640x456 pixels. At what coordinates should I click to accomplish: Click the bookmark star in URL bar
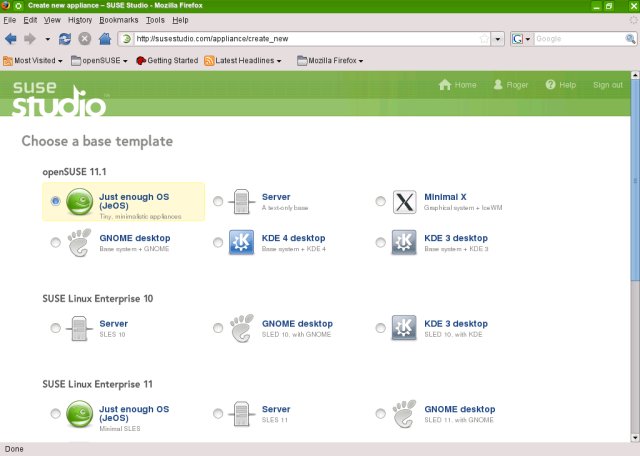[x=484, y=39]
